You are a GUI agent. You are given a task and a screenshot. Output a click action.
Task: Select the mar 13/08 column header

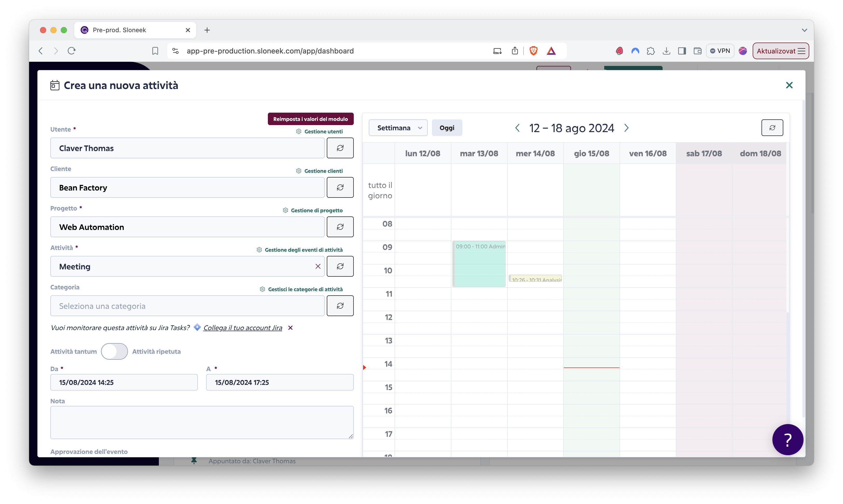tap(479, 153)
